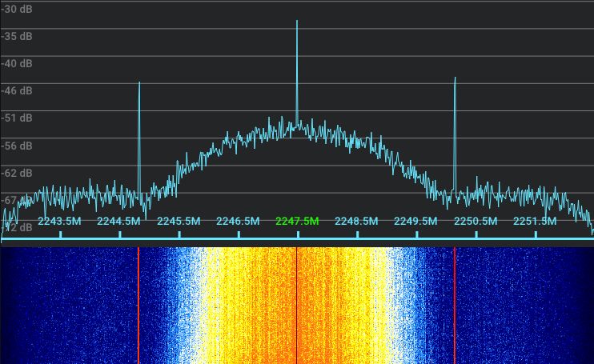Screen dimensions: 594x364
Task: Select the -46 dB scale label
Action: [17, 91]
